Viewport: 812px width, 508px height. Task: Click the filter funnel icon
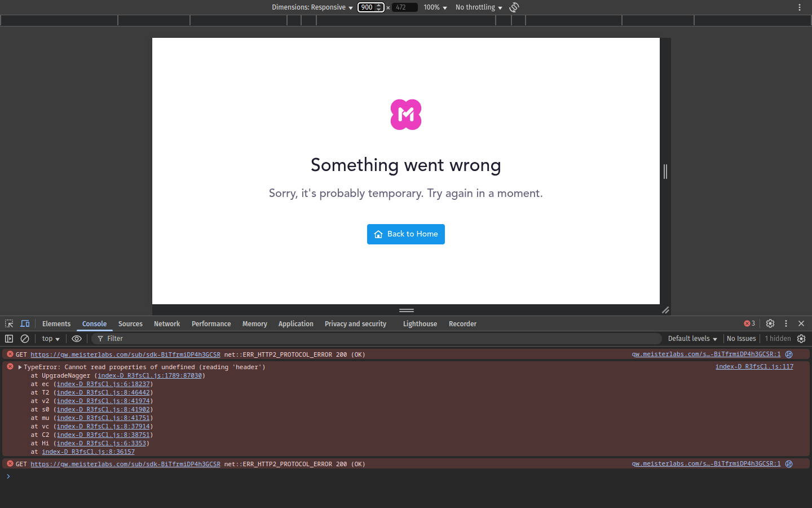[100, 339]
